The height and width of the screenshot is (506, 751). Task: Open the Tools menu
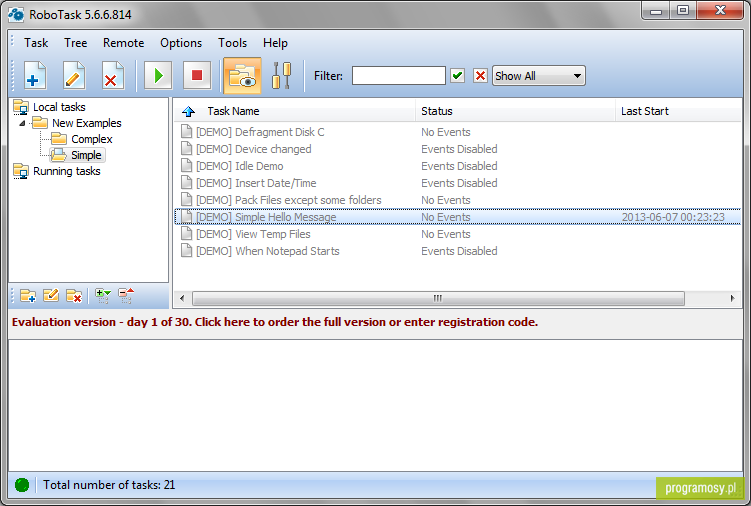(x=232, y=43)
